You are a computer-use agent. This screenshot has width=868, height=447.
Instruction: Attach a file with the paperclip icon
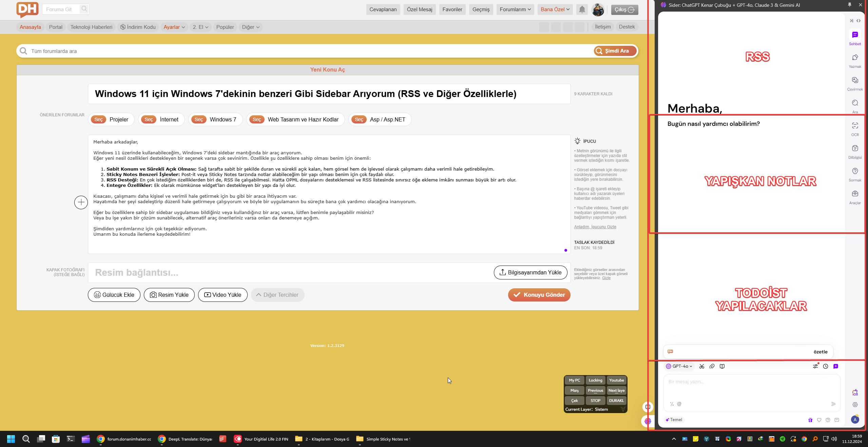tap(712, 366)
